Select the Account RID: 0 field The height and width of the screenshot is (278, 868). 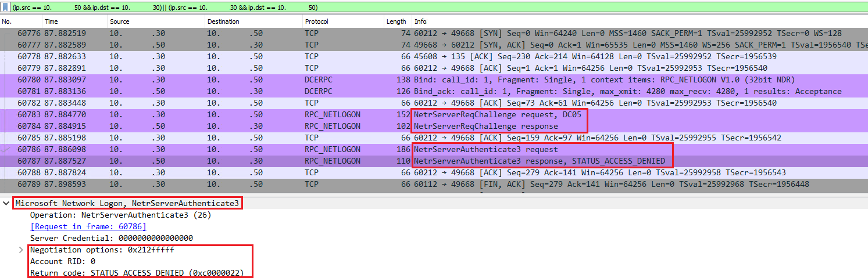63,261
